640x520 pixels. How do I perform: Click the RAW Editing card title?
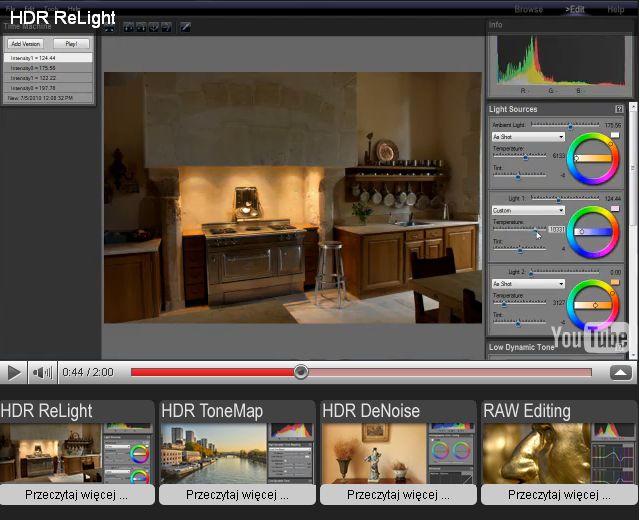[x=527, y=411]
